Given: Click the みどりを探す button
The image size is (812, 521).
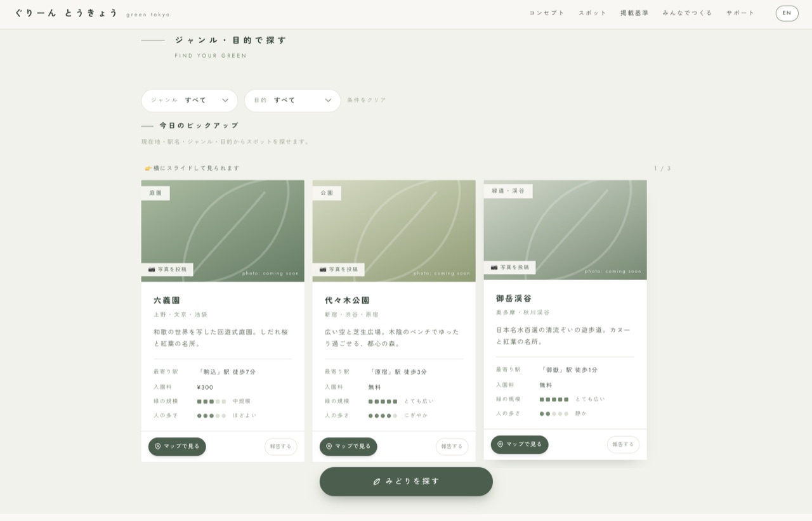Looking at the screenshot, I should point(406,482).
